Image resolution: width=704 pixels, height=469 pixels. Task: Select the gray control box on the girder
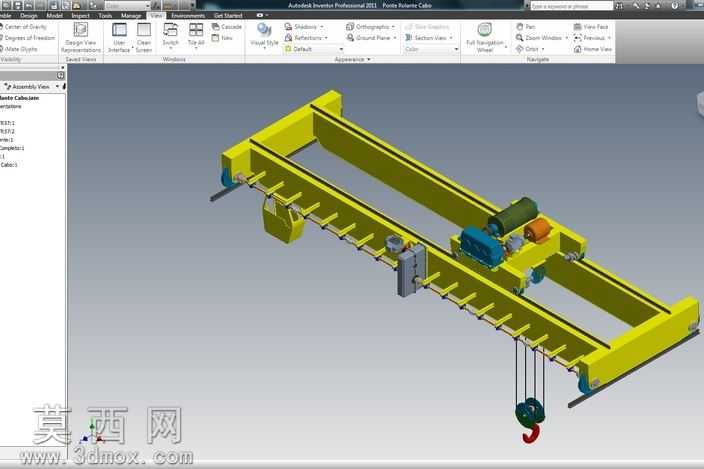[410, 271]
